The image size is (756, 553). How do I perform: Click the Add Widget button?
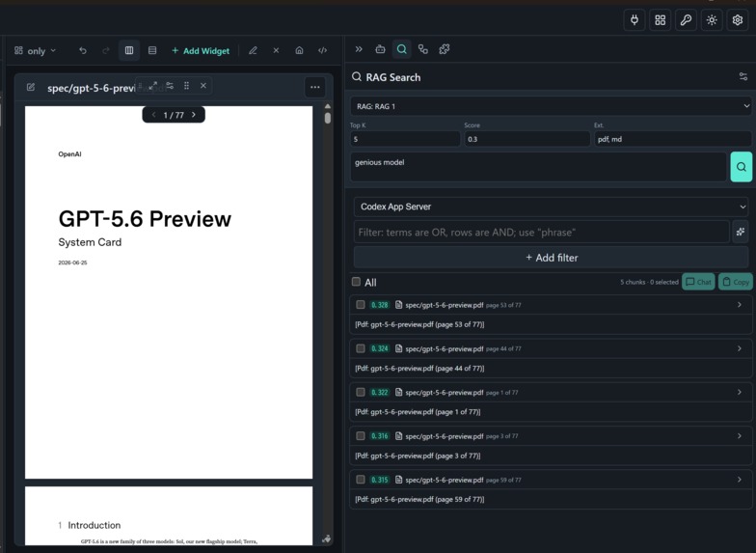pos(201,50)
